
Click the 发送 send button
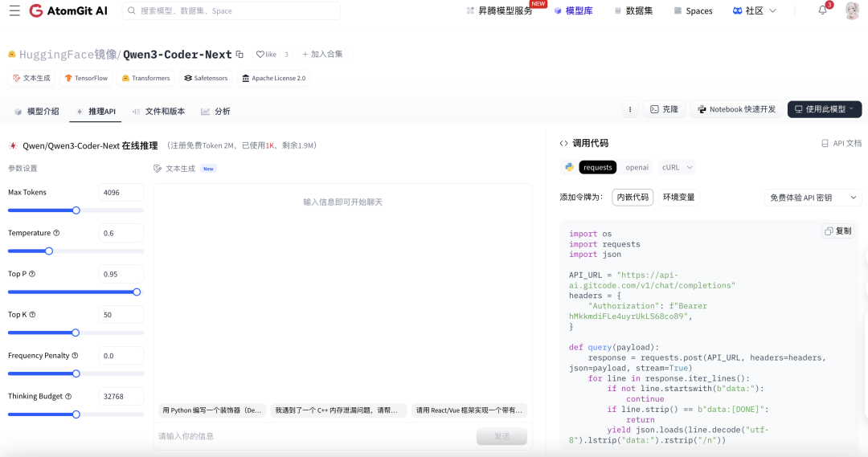[x=502, y=436]
